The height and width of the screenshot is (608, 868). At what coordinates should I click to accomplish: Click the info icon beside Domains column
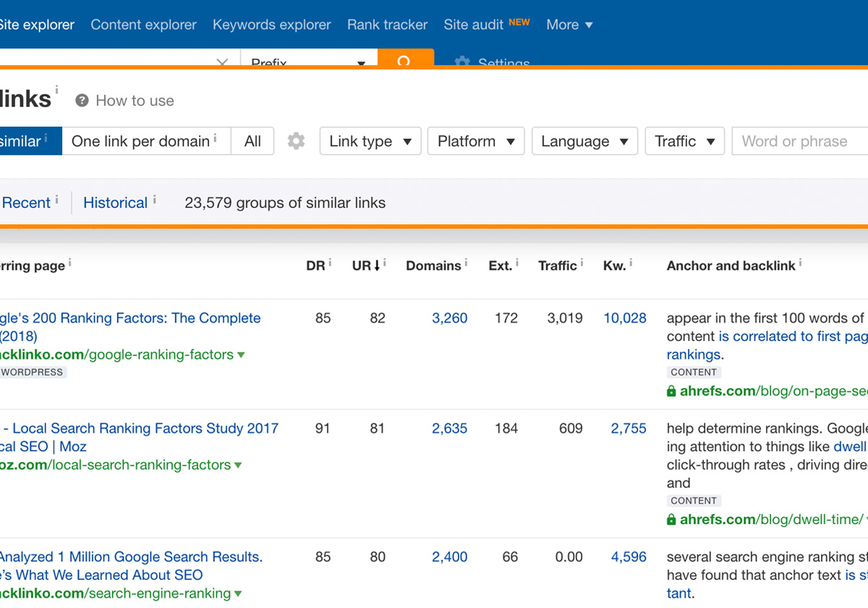coord(466,262)
